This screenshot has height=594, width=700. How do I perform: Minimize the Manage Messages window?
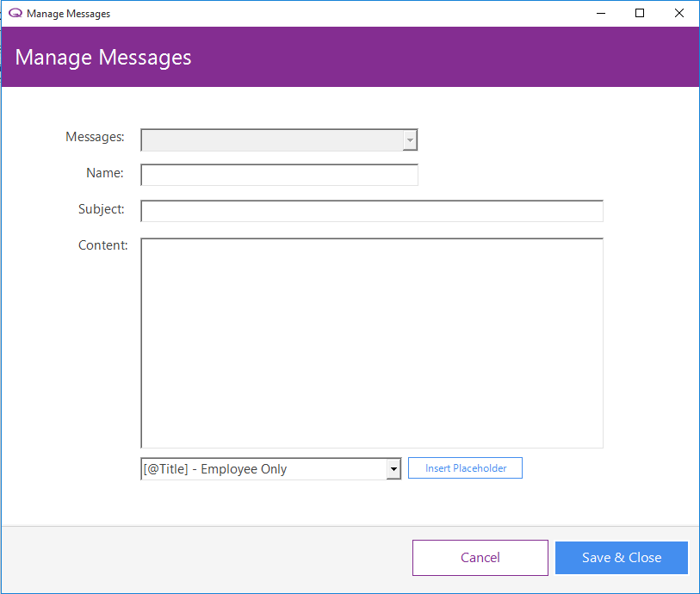click(600, 13)
